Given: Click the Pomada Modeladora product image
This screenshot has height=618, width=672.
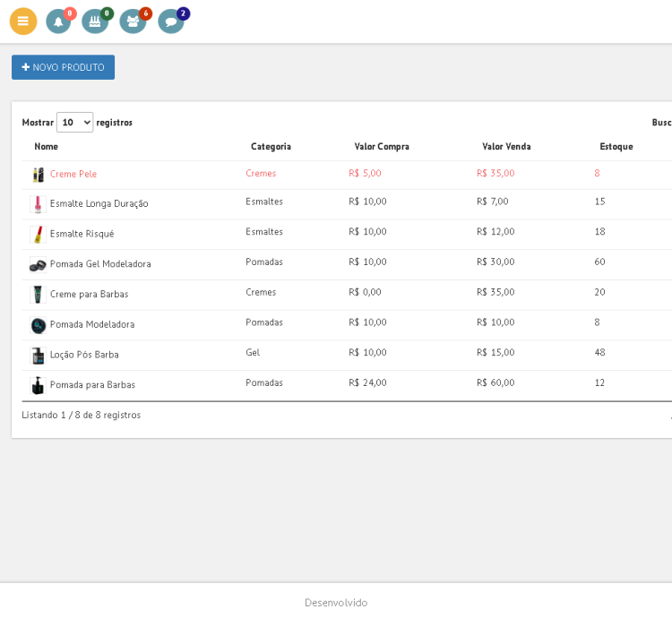Looking at the screenshot, I should (38, 325).
